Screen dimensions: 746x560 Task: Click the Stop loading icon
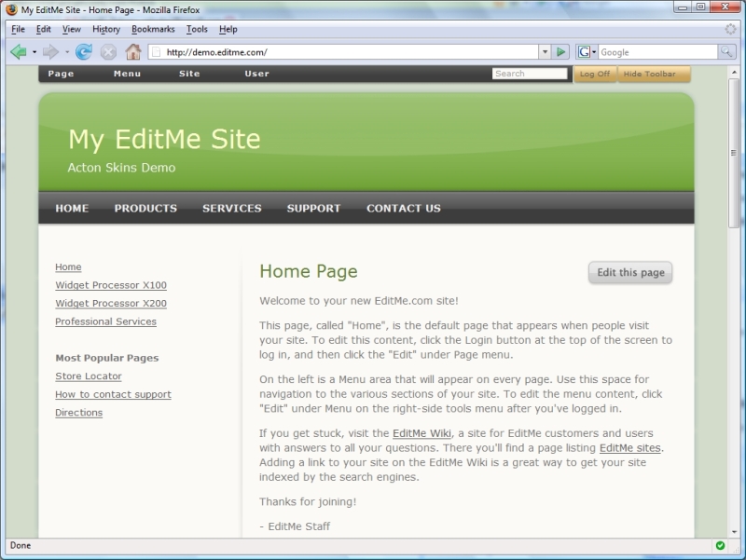tap(108, 52)
